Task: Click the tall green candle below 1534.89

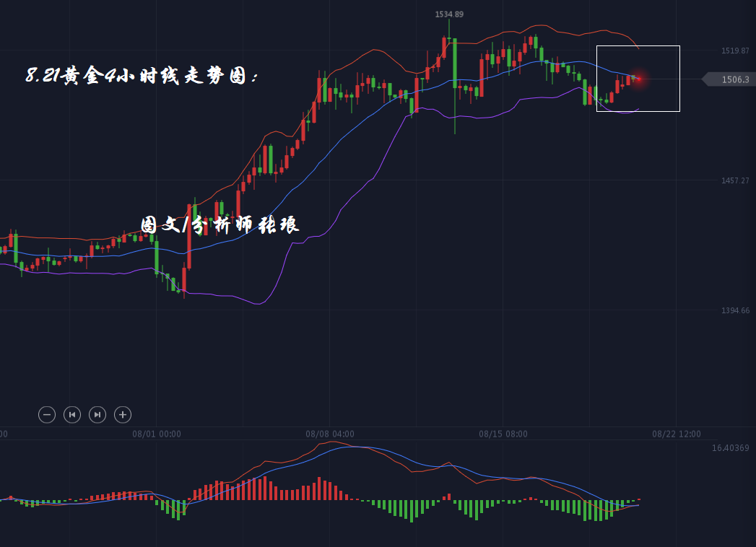Action: 455,64
